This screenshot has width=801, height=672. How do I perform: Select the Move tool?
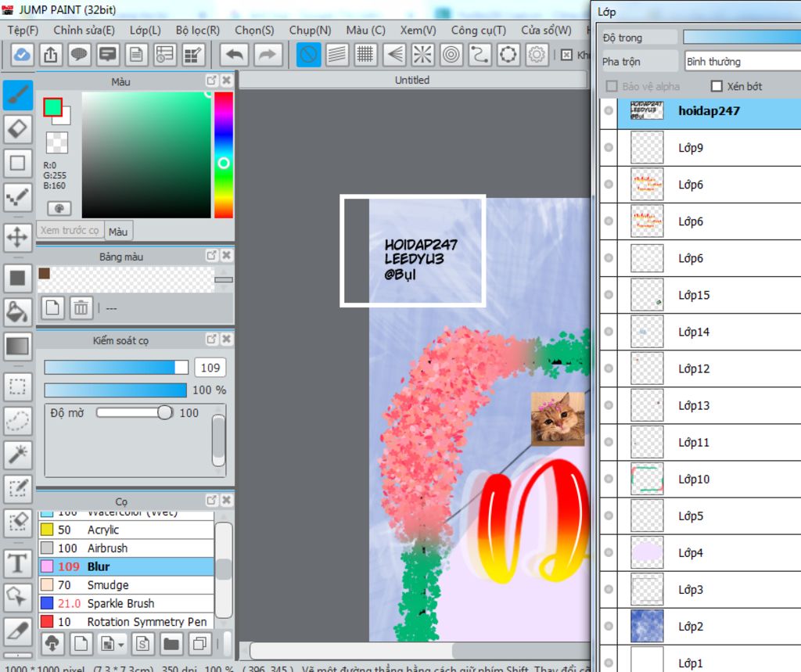tap(18, 235)
